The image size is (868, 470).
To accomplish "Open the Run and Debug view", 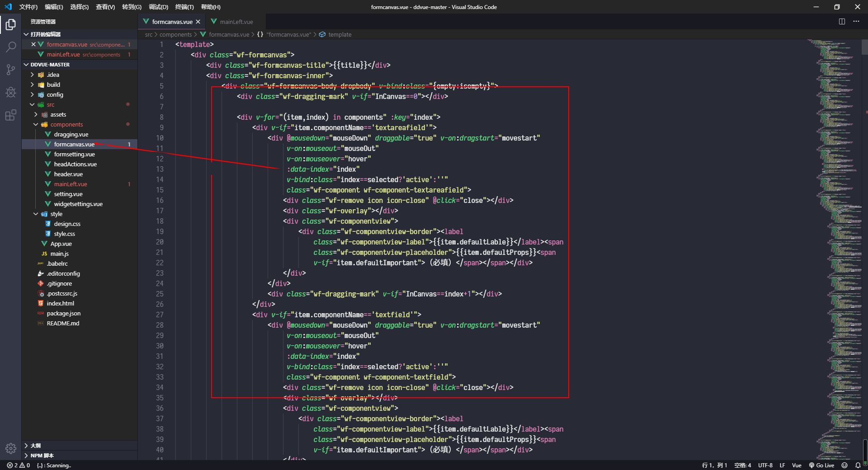I will (x=11, y=92).
